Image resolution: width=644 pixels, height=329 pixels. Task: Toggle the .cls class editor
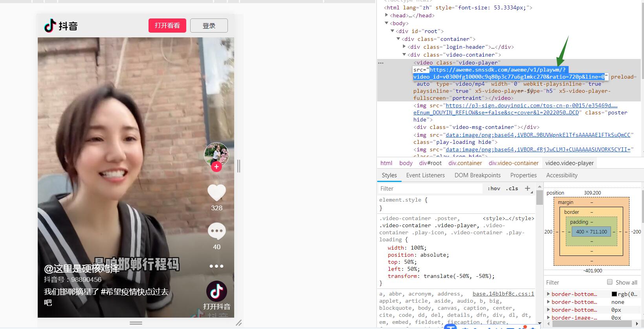[512, 189]
